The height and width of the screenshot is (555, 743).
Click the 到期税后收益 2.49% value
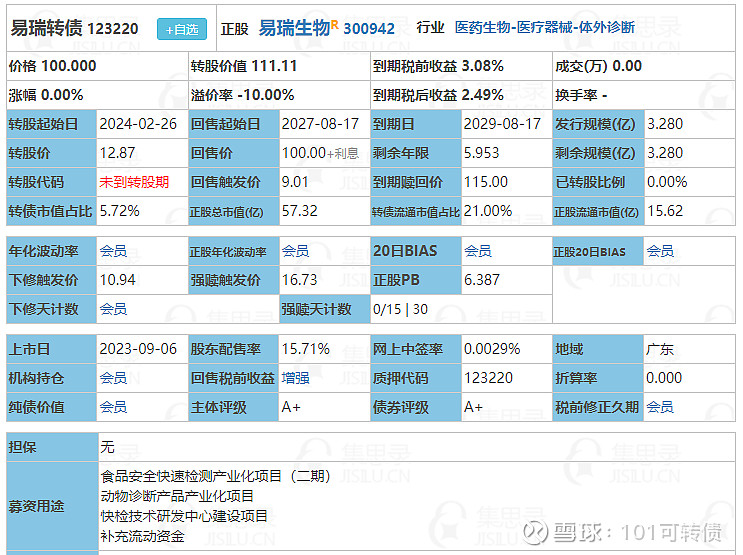(x=482, y=95)
